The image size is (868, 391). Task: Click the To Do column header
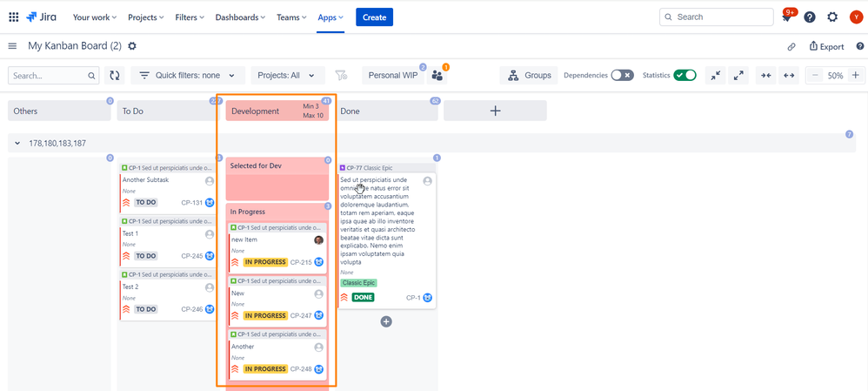[x=168, y=111]
